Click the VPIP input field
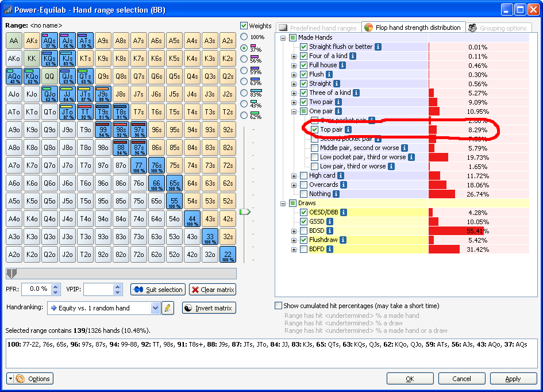This screenshot has height=392, width=543. 98,289
